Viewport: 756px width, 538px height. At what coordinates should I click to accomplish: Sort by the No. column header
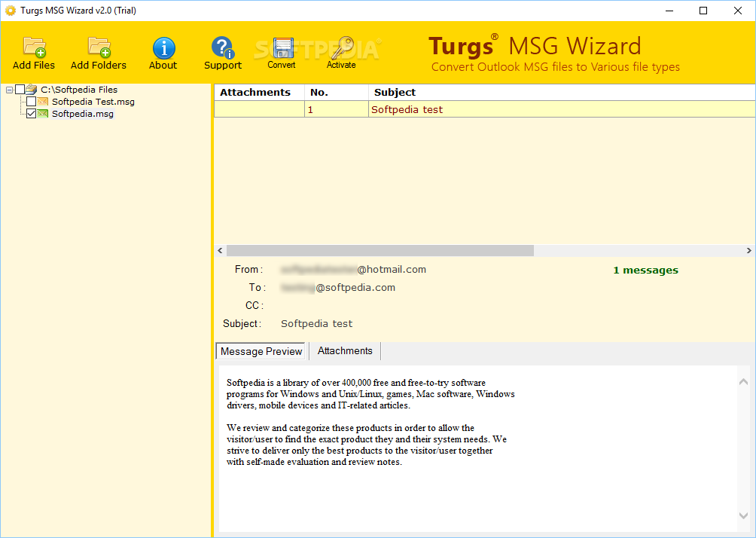(337, 92)
